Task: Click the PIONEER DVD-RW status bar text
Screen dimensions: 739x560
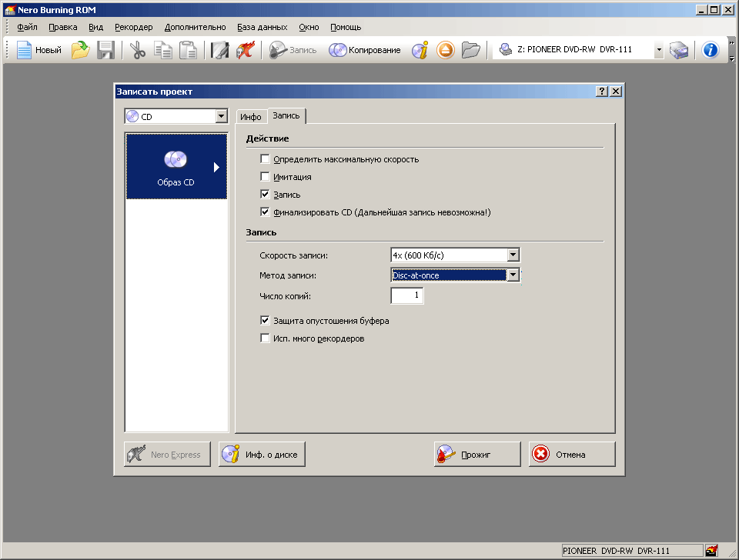Action: (616, 550)
